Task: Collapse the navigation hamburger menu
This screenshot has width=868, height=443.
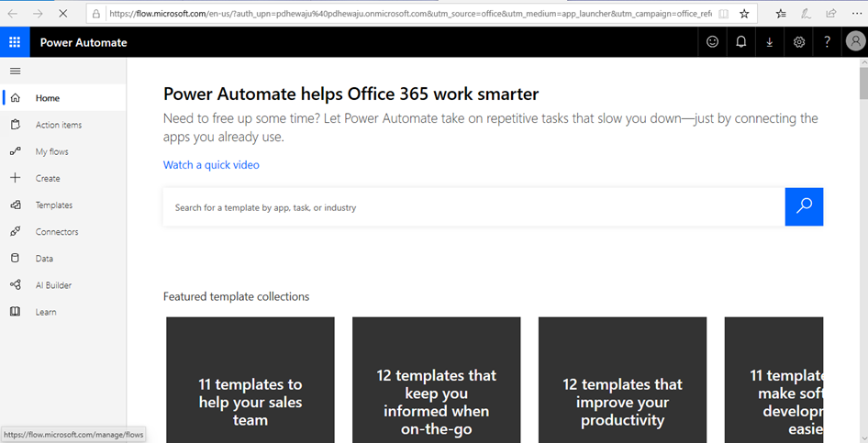Action: (16, 71)
